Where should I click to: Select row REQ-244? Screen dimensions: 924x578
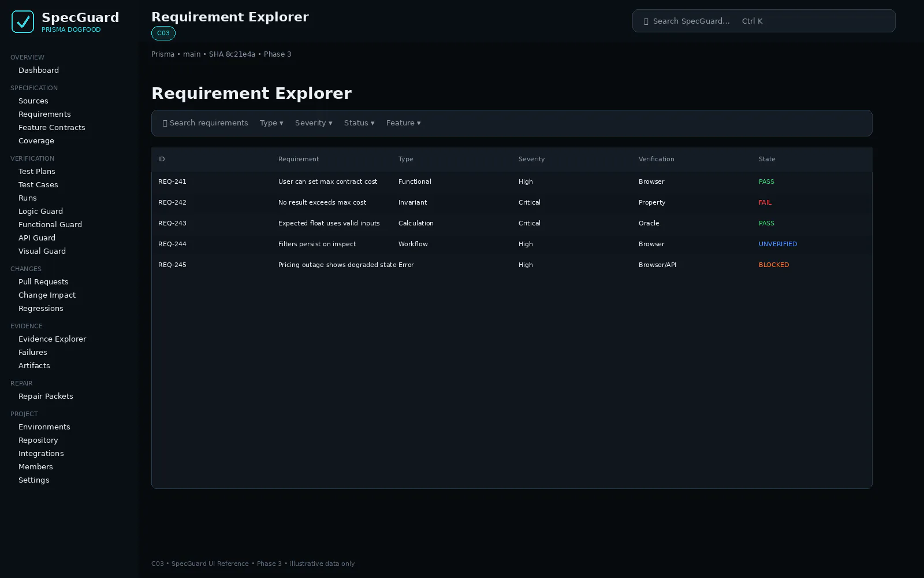(512, 244)
